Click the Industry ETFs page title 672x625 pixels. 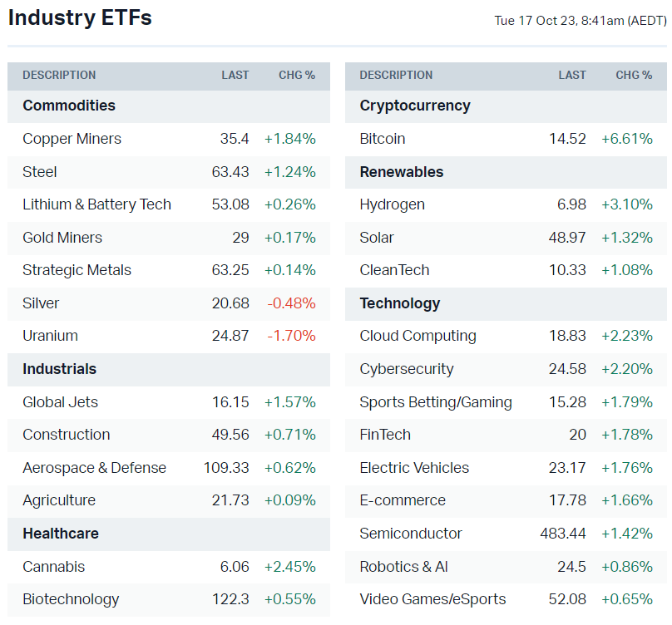[x=80, y=17]
